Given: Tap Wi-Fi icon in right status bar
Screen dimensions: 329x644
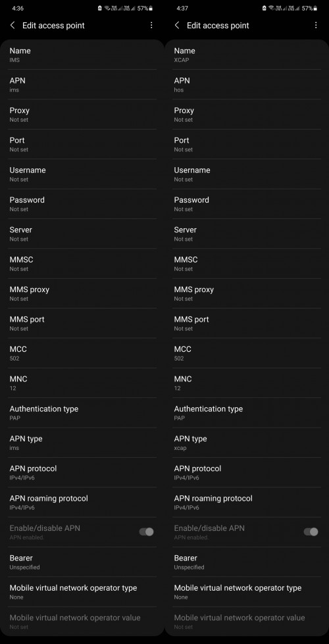Looking at the screenshot, I should click(272, 8).
